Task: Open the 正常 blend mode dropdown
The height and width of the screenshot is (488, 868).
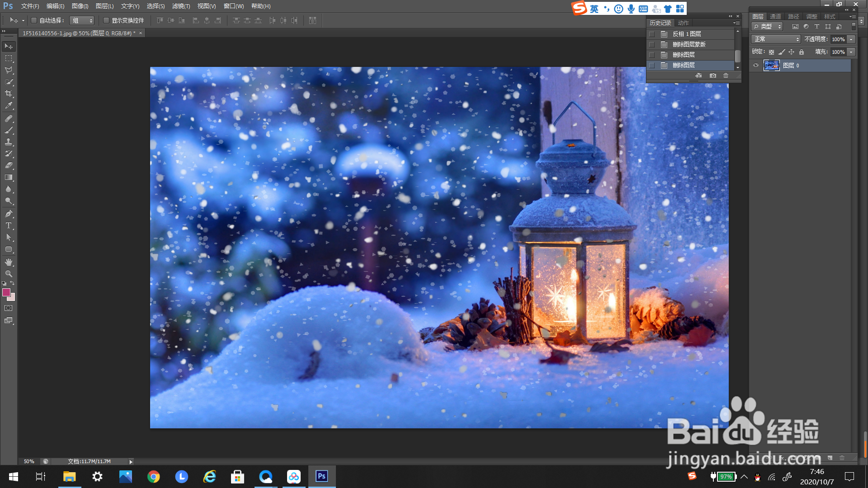Action: pos(776,39)
